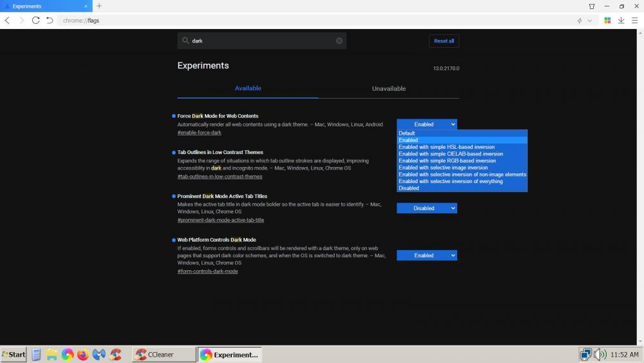The height and width of the screenshot is (363, 644).
Task: Switch to the Unavailable tab
Action: [388, 89]
